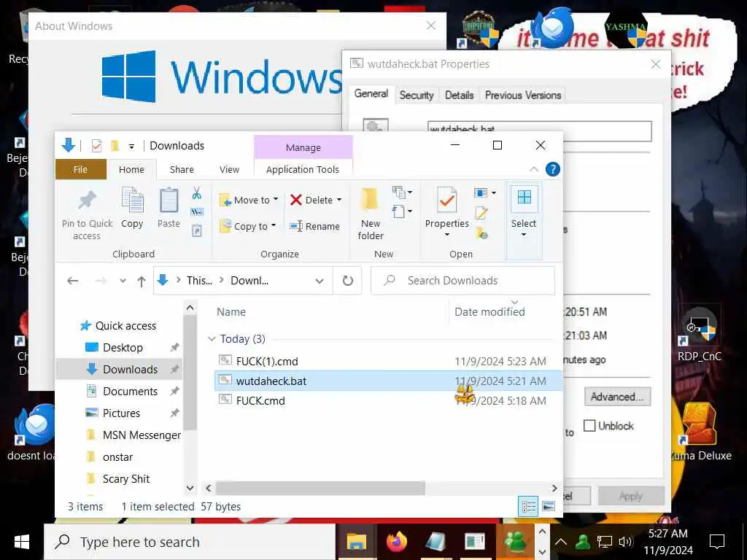Image resolution: width=747 pixels, height=560 pixels.
Task: Click the Pin to Quick access icon
Action: pos(88,200)
